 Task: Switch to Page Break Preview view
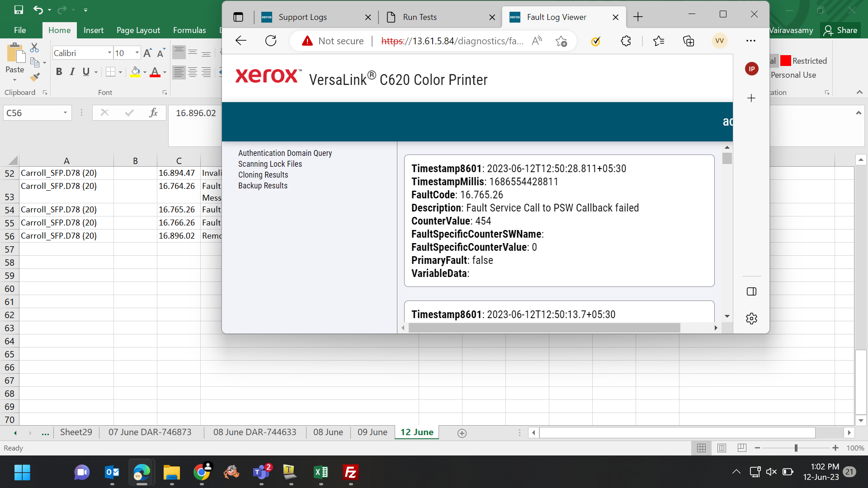742,448
